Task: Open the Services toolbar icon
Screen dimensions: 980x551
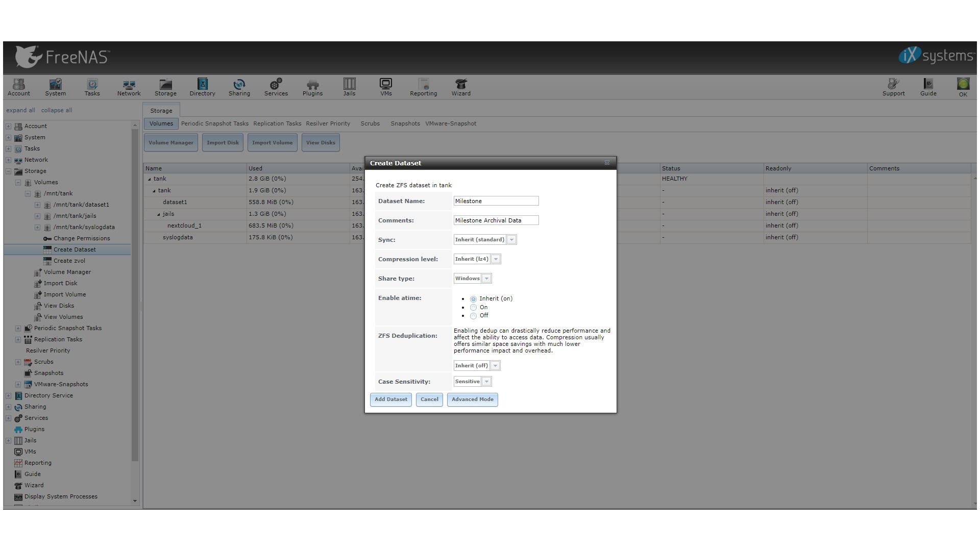Action: (x=276, y=87)
